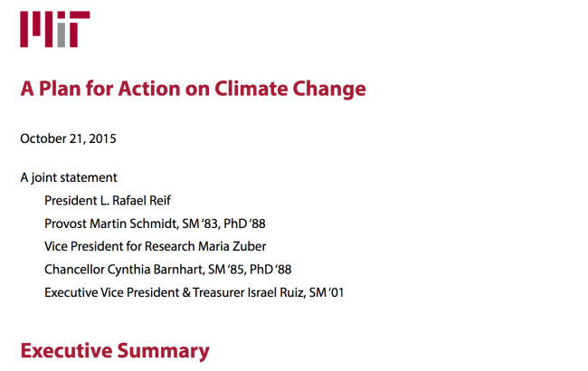Image resolution: width=588 pixels, height=371 pixels.
Task: Click 'PhD '88' after Martin Schmidt
Action: (x=244, y=224)
